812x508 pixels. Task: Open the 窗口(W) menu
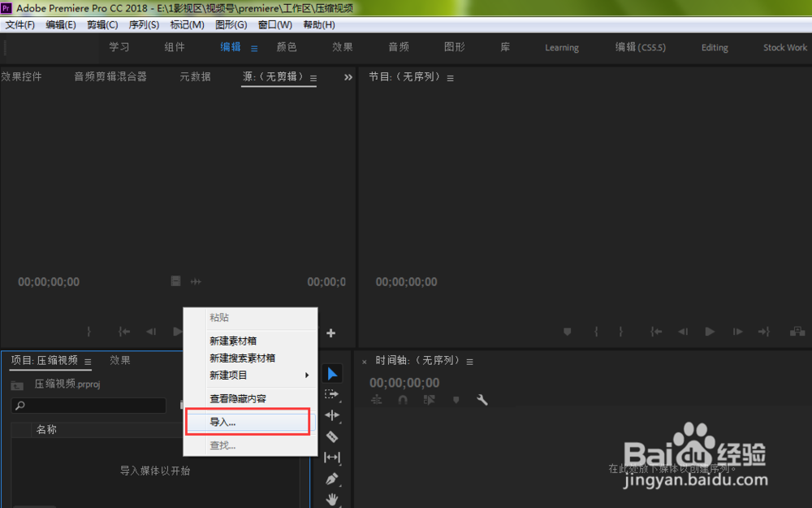point(274,25)
